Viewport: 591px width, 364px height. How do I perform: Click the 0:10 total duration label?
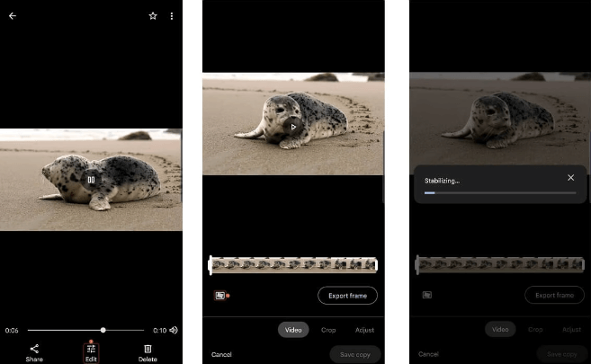click(x=160, y=331)
